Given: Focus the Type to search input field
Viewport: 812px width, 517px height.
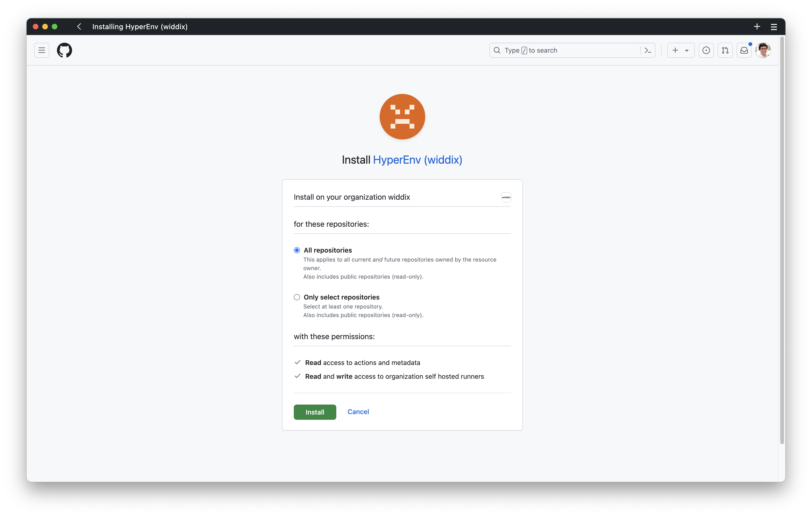Looking at the screenshot, I should pos(572,50).
